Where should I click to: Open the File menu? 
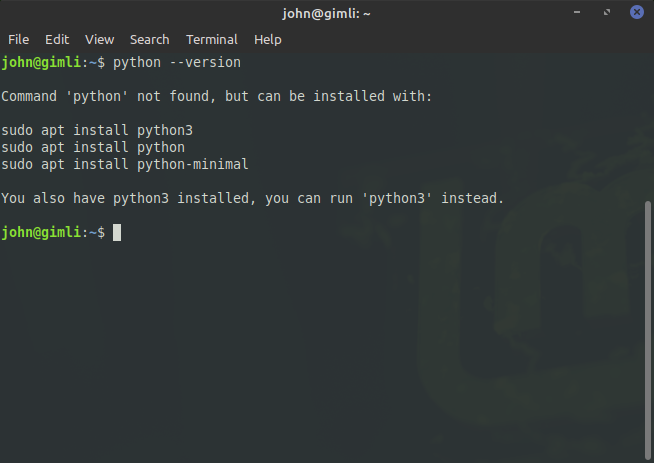pyautogui.click(x=18, y=40)
